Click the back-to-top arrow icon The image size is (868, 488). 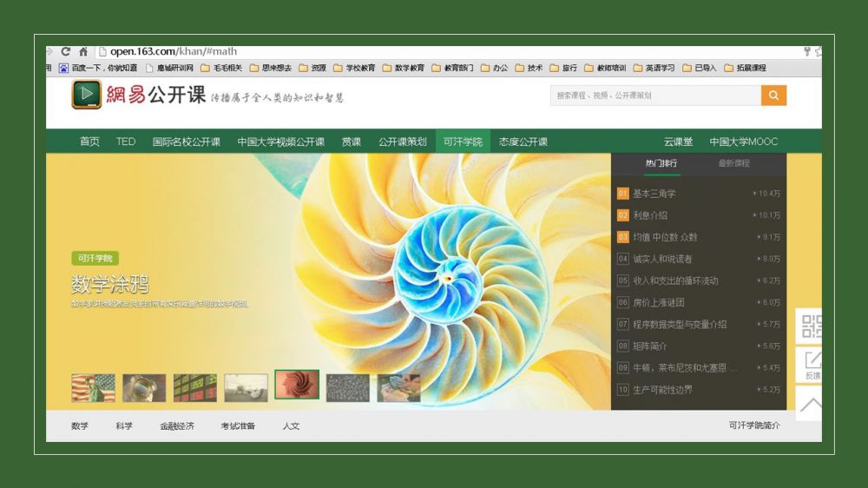[811, 404]
